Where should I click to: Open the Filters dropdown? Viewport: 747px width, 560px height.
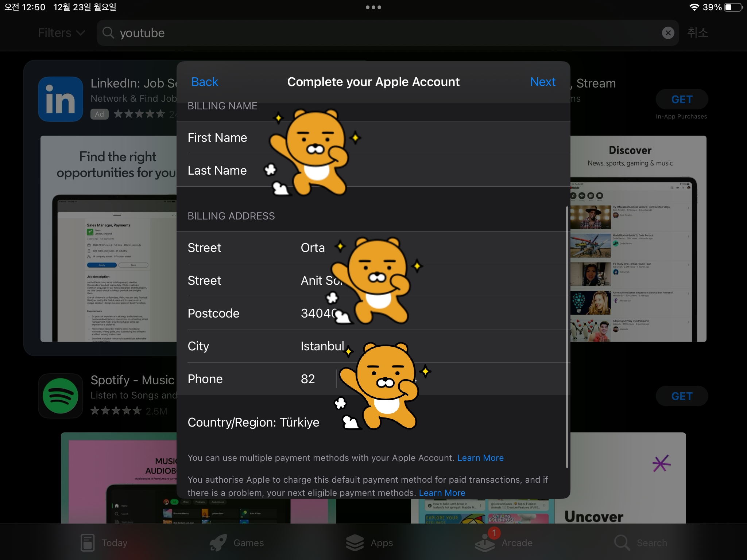62,33
